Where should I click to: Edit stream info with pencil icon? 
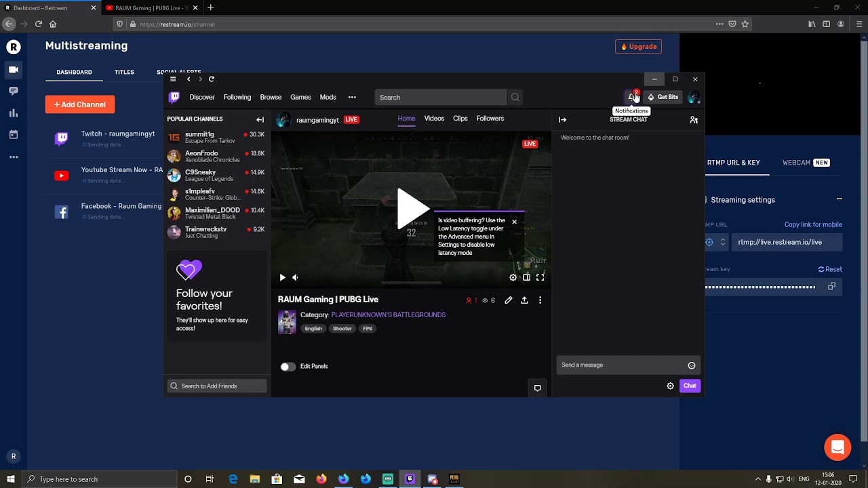point(508,300)
